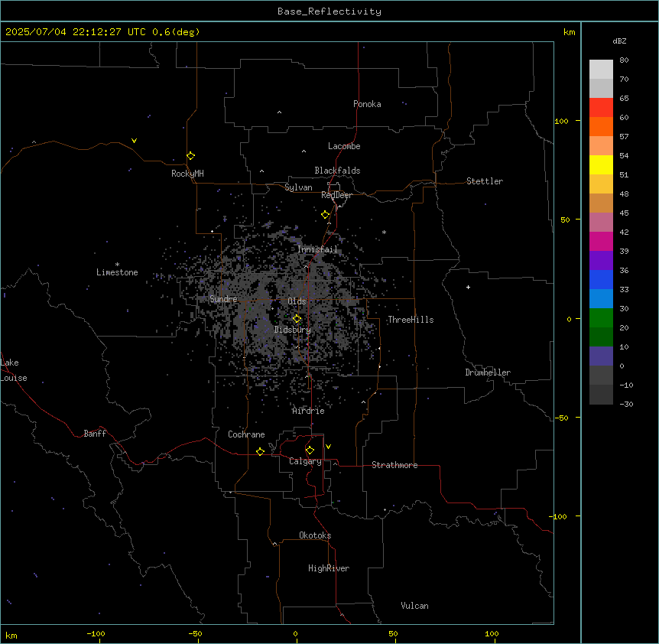Pick the purple 36-39 dBZ legend swatch
Screen dimensions: 659x644
pos(601,260)
